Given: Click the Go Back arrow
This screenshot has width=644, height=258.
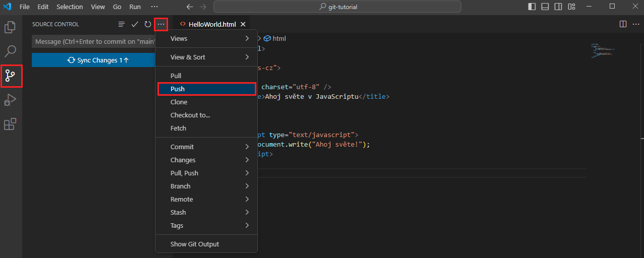Looking at the screenshot, I should (190, 7).
